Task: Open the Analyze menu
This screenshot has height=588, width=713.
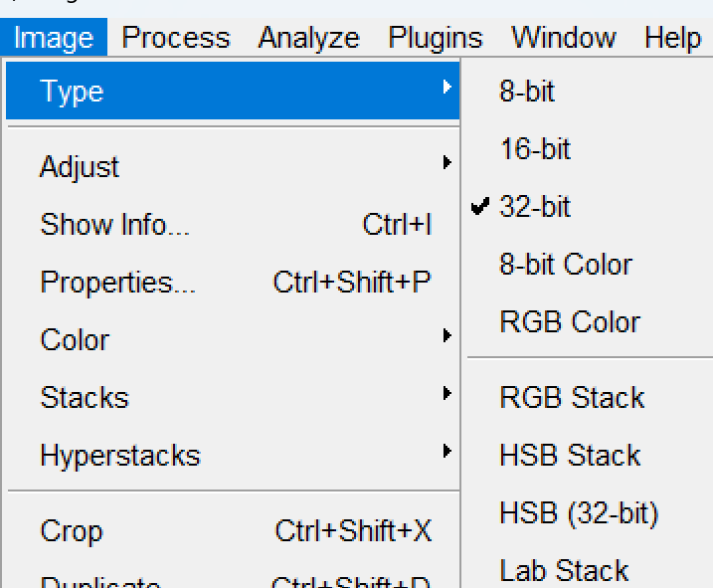Action: [x=308, y=39]
